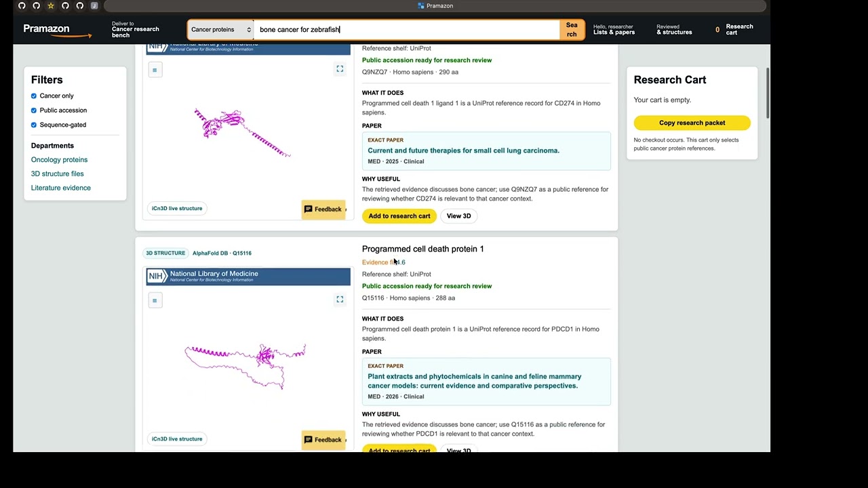Click Feedback button in the Q9NZQ7 viewer
Image resolution: width=868 pixels, height=488 pixels.
[x=323, y=209]
